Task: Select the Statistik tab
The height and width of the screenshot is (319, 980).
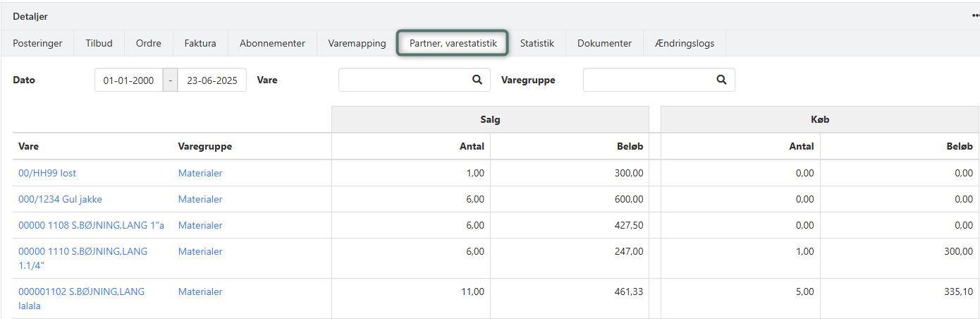Action: [537, 43]
